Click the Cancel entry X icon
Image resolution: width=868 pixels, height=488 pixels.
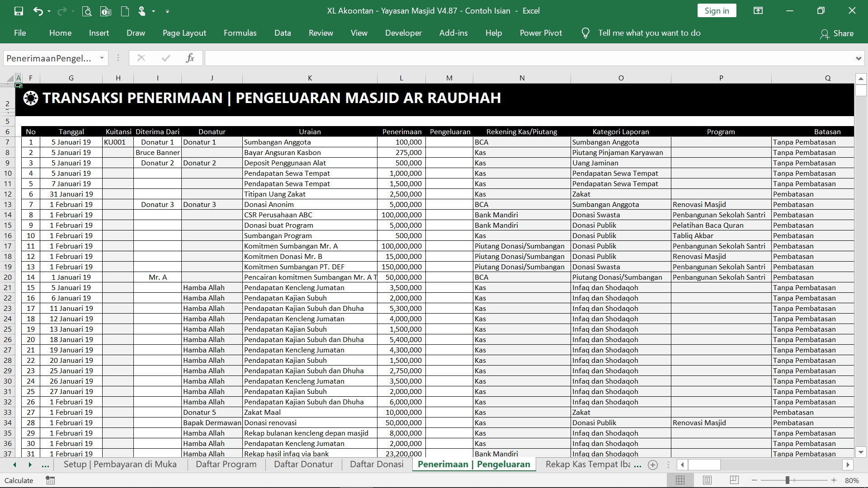(141, 58)
